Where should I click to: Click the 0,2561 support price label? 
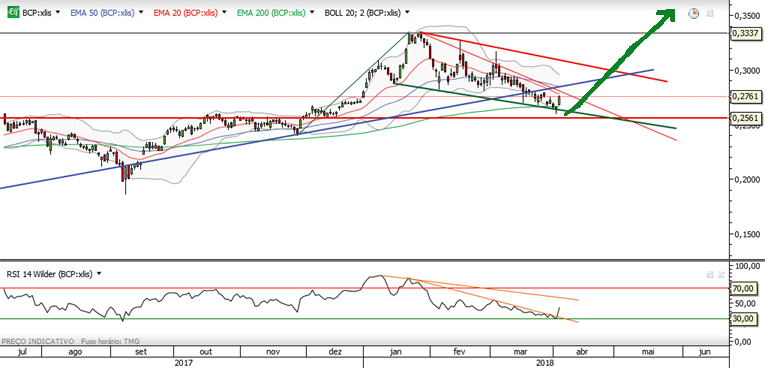click(x=745, y=118)
